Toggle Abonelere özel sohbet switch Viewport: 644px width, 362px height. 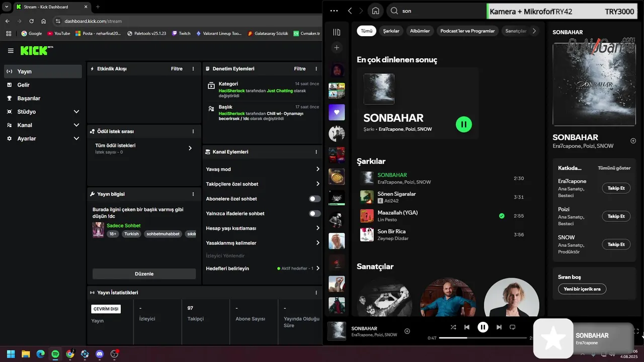tap(315, 199)
